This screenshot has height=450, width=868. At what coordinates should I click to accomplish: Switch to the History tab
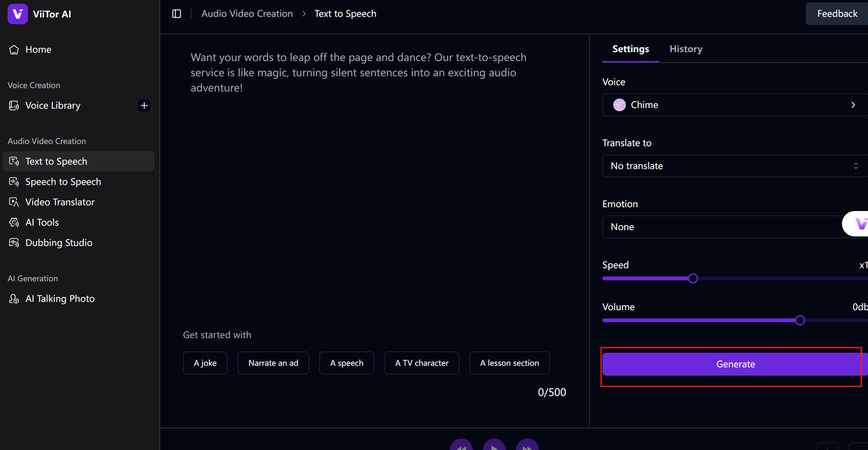[686, 49]
